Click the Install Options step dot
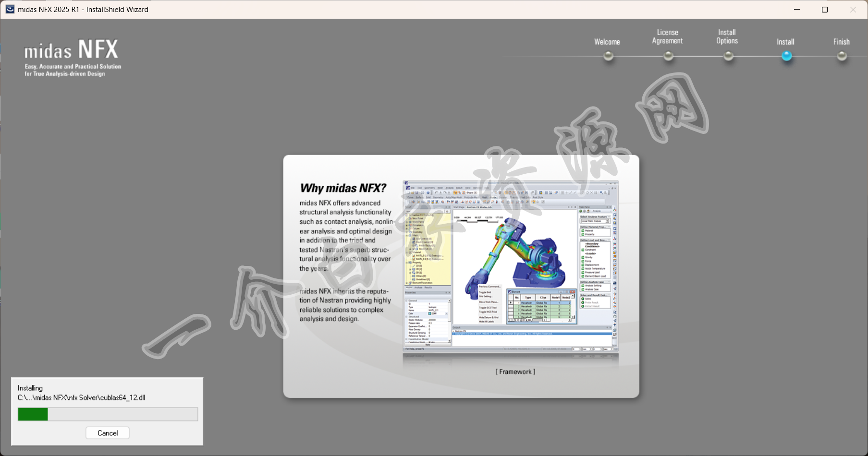This screenshot has width=868, height=456. pyautogui.click(x=728, y=56)
